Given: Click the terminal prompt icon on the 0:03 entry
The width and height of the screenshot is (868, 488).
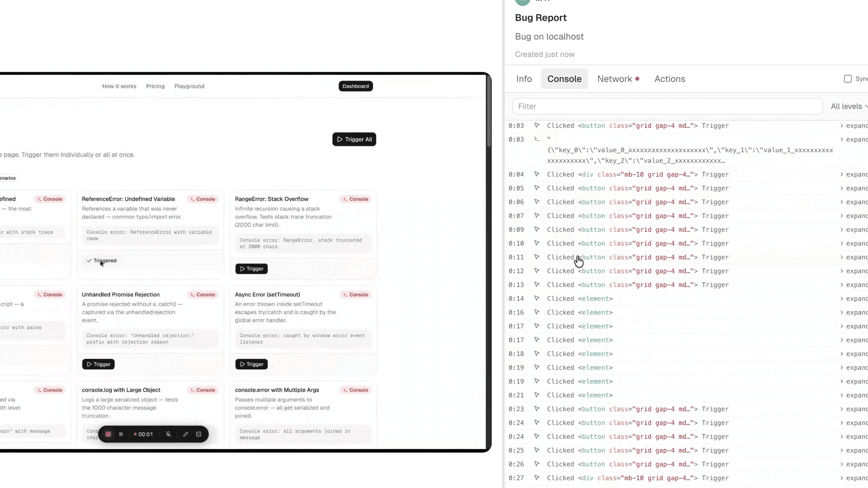Looking at the screenshot, I should click(x=537, y=139).
